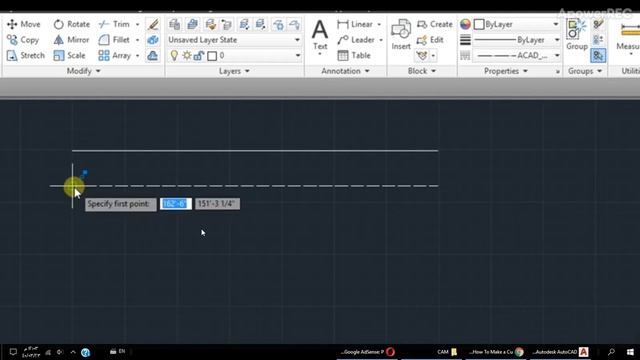Expand the Fillet dropdown arrow
Screen dimensions: 640x360
pyautogui.click(x=138, y=40)
